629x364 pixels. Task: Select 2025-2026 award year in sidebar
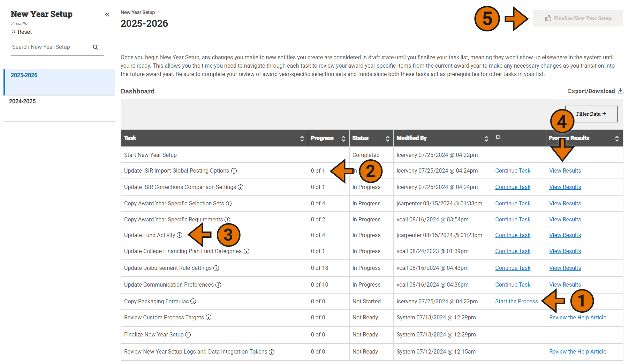point(59,82)
